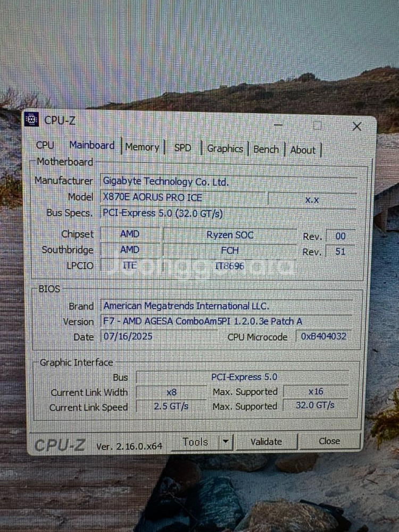
Task: Click the BIOS date 07/16/2025
Action: 159,336
